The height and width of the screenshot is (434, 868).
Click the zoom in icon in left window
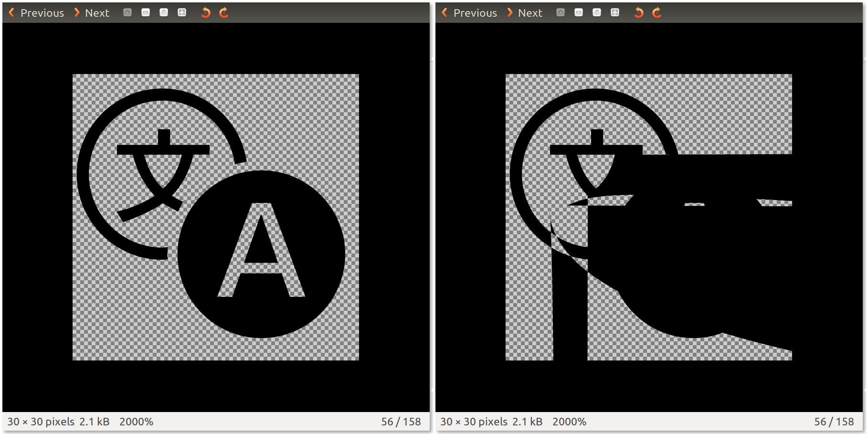(x=127, y=12)
